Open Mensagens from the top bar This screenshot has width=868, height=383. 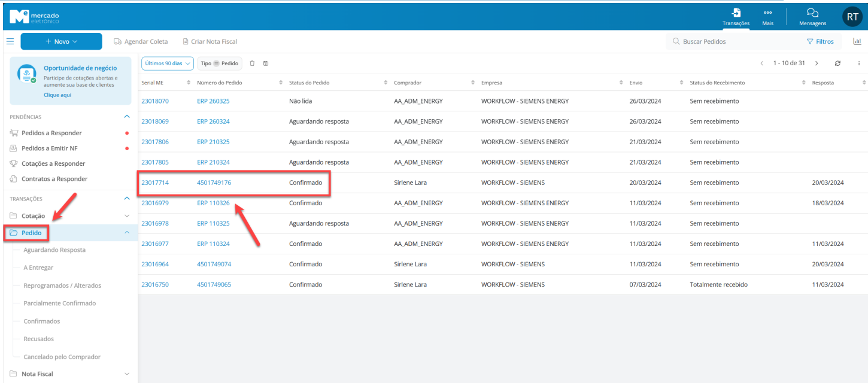pyautogui.click(x=812, y=16)
